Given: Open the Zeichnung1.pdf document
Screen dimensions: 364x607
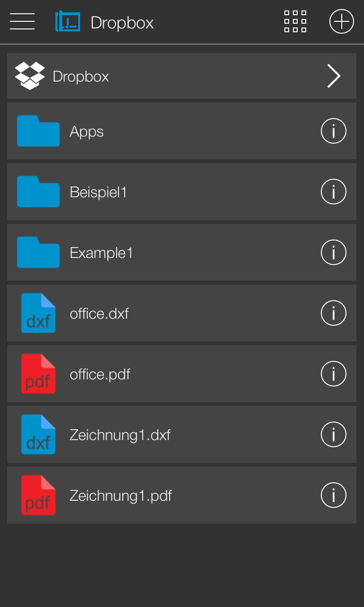Looking at the screenshot, I should click(182, 495).
